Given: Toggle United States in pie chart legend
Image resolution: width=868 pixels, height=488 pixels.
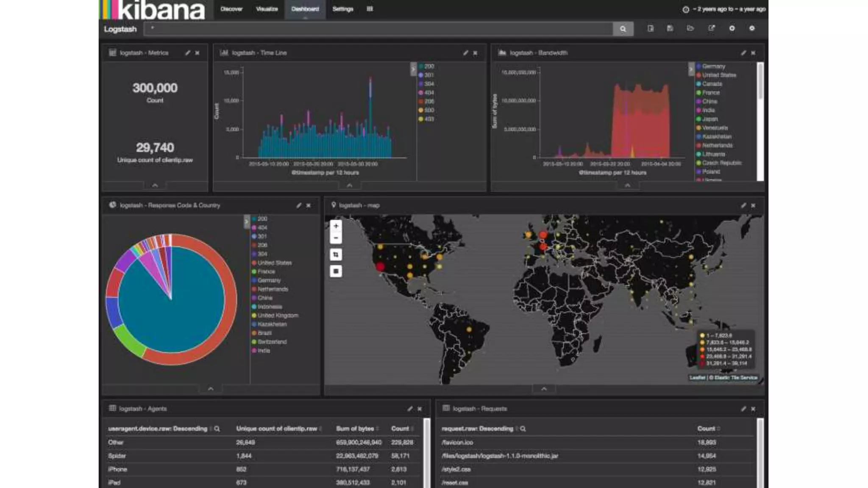Looking at the screenshot, I should [x=274, y=263].
